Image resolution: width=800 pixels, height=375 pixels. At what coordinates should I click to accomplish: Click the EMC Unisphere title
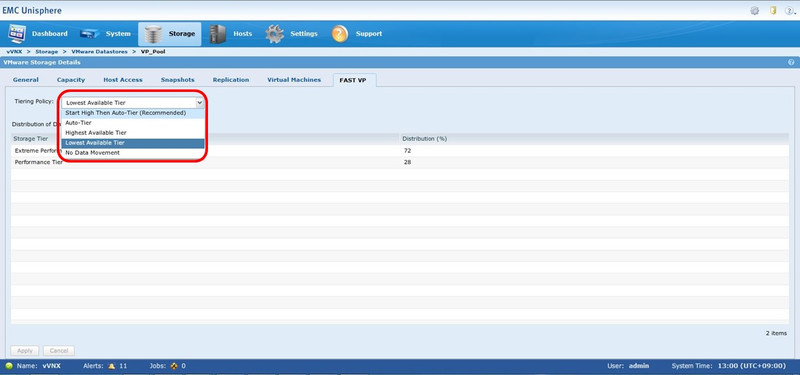pos(32,10)
